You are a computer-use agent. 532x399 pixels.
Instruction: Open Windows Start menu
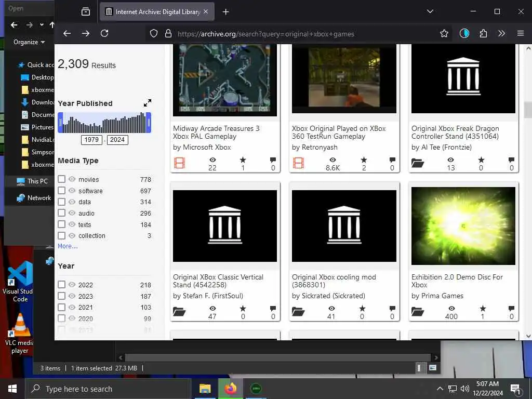point(12,389)
